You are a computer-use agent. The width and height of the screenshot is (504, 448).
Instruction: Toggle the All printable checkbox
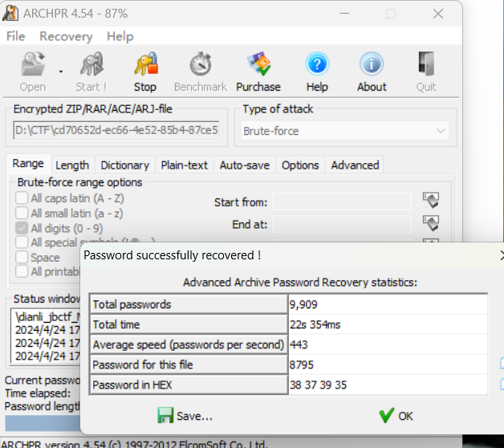click(22, 271)
